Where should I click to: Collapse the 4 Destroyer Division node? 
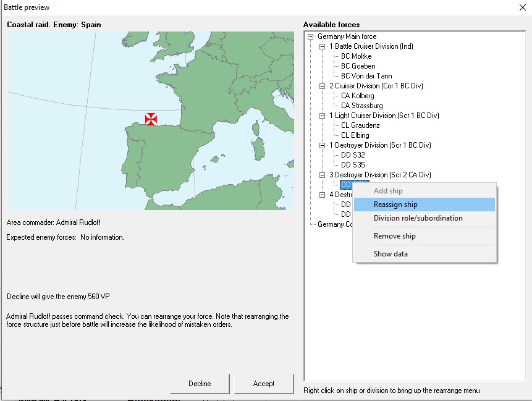pyautogui.click(x=323, y=195)
